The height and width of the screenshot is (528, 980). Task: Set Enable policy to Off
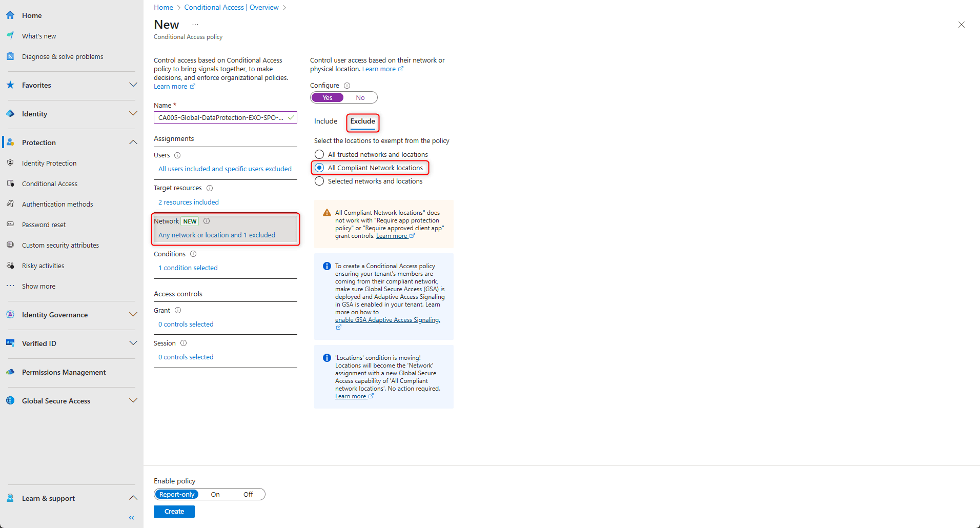coord(248,494)
